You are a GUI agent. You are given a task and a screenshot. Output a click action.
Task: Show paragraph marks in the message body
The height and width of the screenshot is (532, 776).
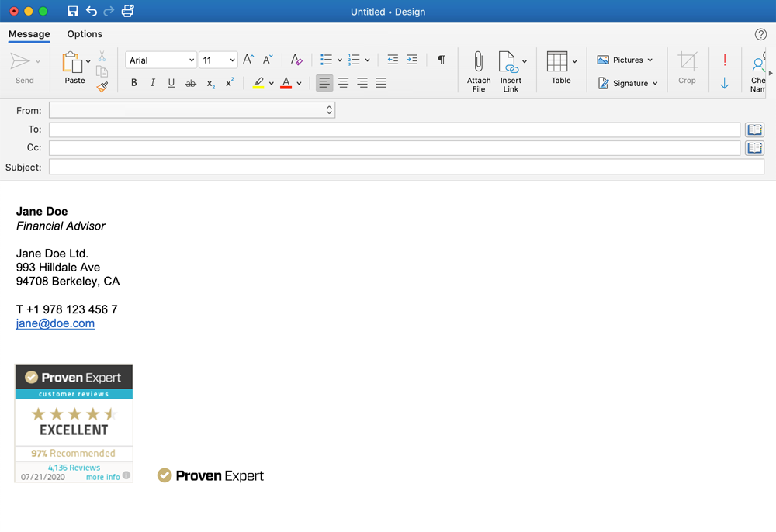point(441,59)
